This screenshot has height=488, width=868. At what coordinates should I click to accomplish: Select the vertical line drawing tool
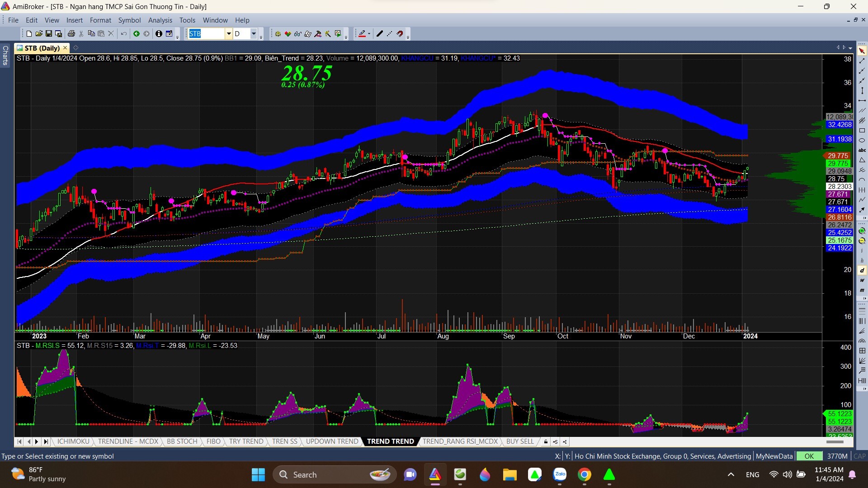pyautogui.click(x=862, y=90)
